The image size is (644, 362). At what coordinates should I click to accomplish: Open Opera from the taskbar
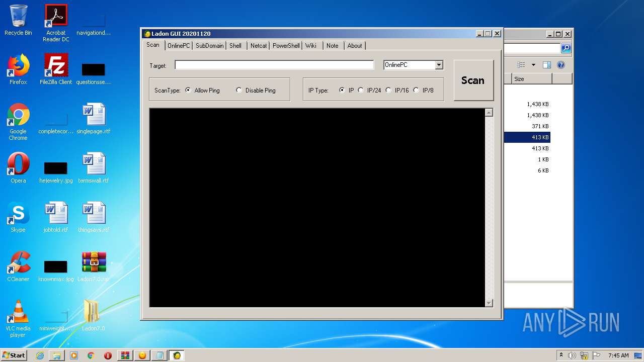tap(108, 355)
